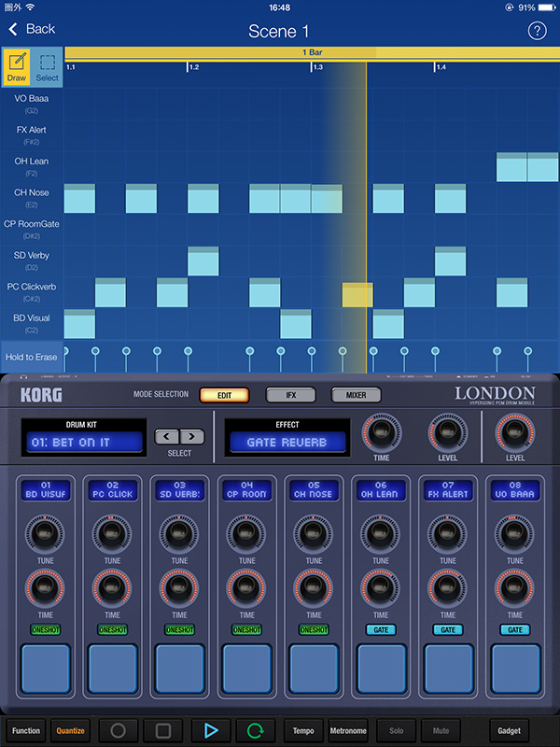Image resolution: width=560 pixels, height=747 pixels.
Task: Select the SD Verby track row label
Action: (x=32, y=261)
